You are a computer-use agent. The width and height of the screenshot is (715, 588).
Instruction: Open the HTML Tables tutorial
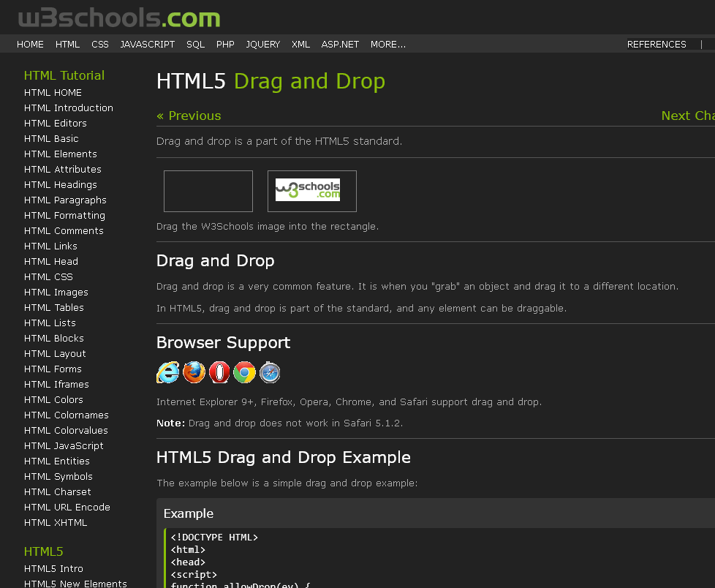pyautogui.click(x=55, y=307)
